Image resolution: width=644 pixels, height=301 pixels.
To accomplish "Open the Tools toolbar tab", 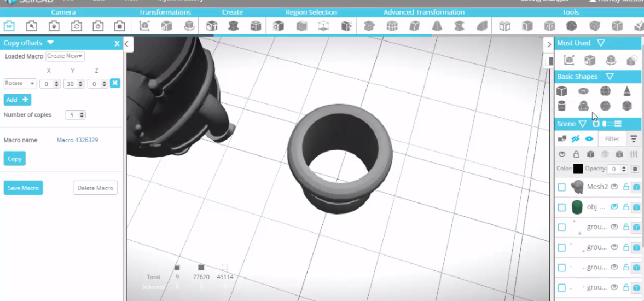I will 571,13.
